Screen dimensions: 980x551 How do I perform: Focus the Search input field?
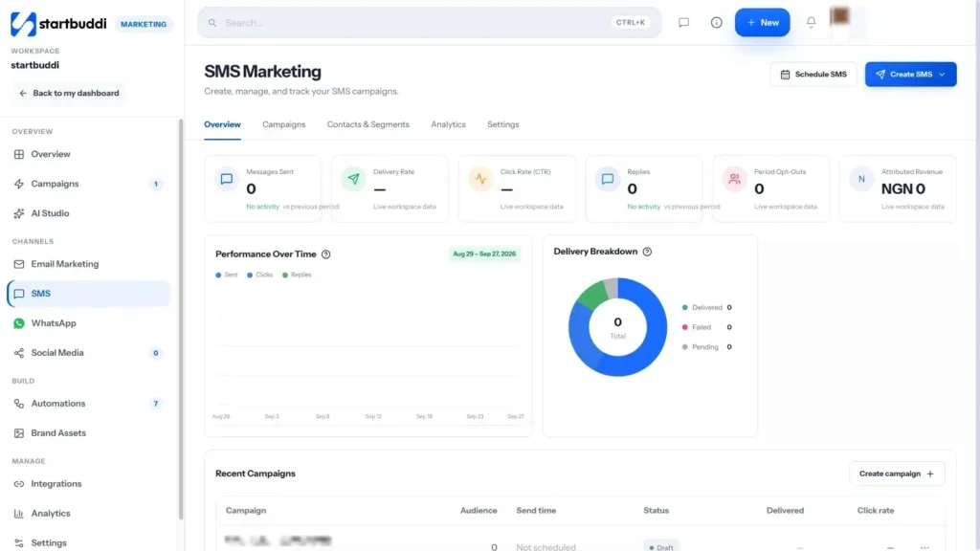pos(429,23)
